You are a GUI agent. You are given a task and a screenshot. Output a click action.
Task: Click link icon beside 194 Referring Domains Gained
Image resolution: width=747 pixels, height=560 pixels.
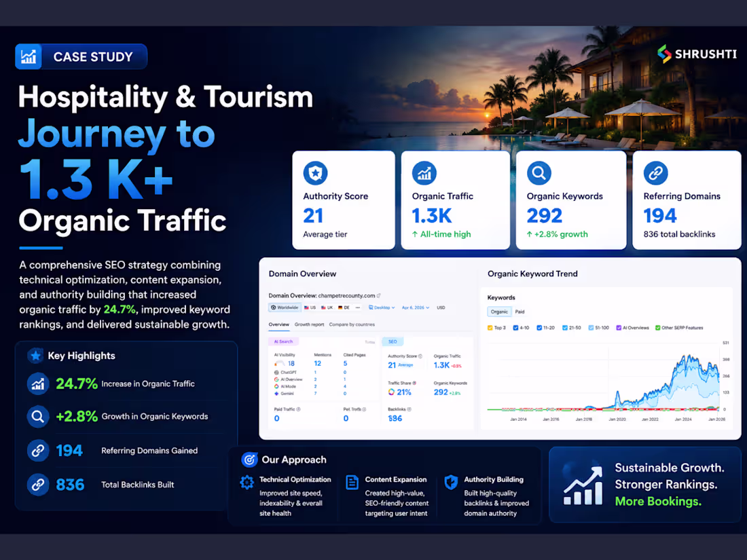(38, 451)
